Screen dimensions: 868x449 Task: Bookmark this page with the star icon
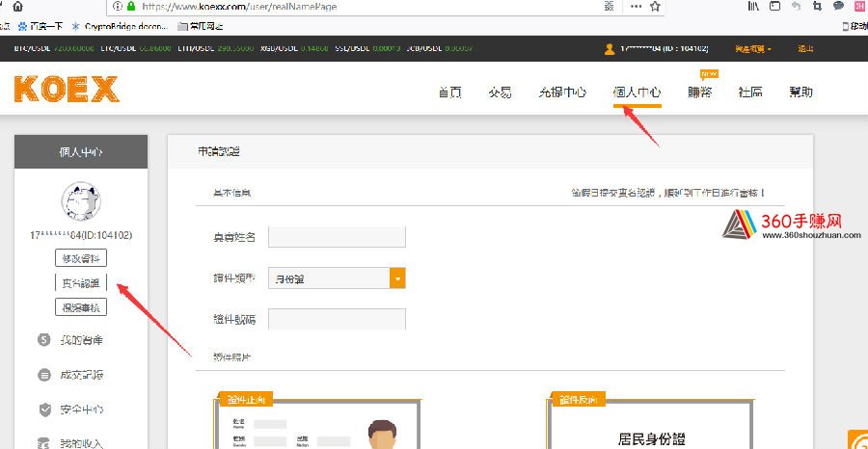(x=656, y=6)
